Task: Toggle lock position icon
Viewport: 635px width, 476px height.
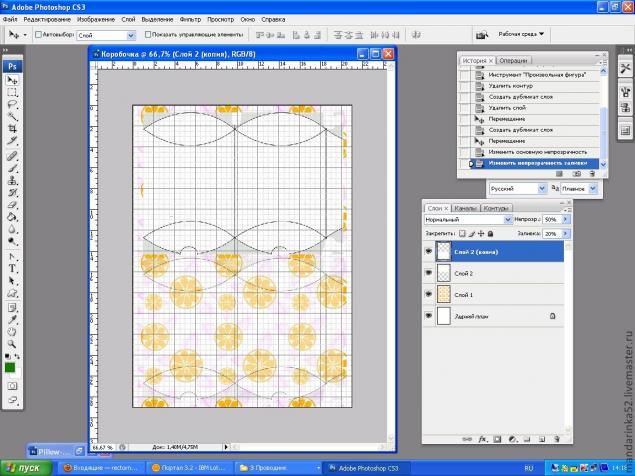Action: pyautogui.click(x=481, y=234)
